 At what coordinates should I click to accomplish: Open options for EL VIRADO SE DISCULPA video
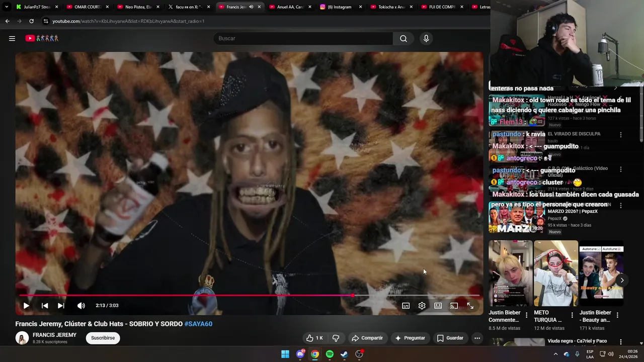click(620, 135)
